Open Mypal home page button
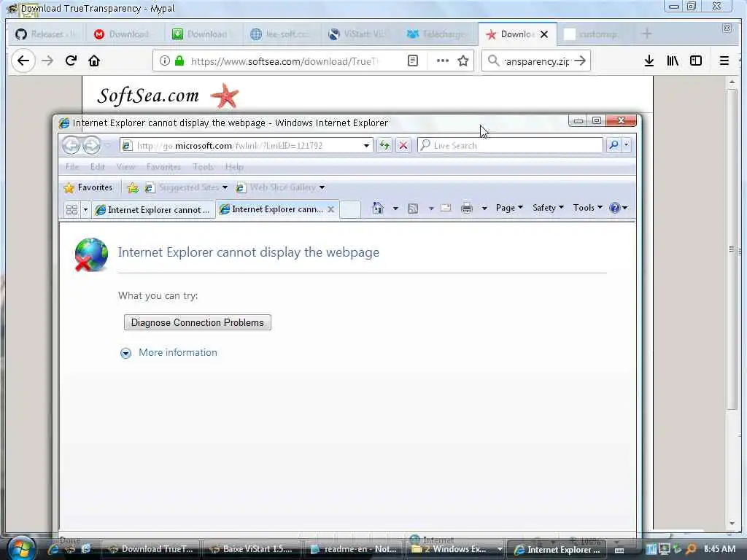The width and height of the screenshot is (747, 560). 94,61
